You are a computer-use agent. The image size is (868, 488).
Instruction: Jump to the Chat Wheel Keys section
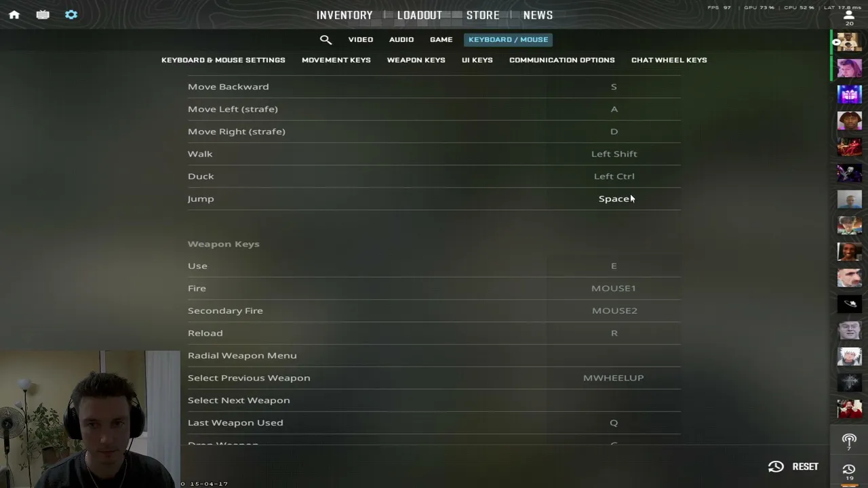(x=669, y=60)
